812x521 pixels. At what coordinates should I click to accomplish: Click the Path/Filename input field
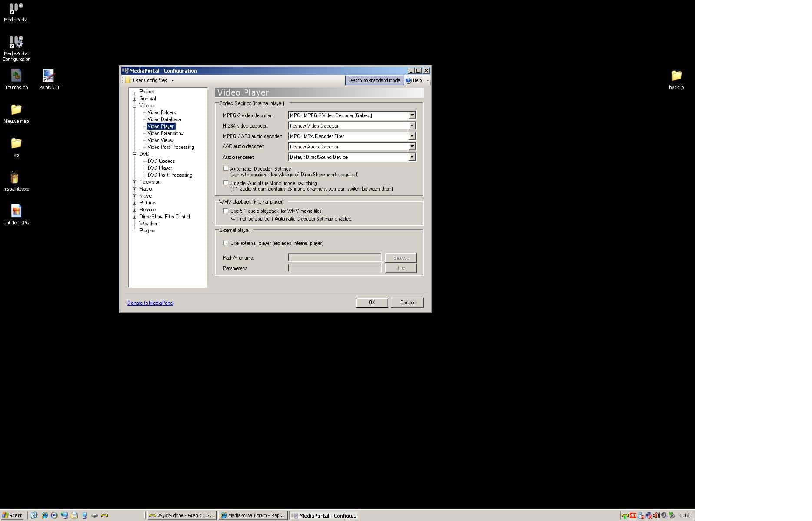pos(335,258)
